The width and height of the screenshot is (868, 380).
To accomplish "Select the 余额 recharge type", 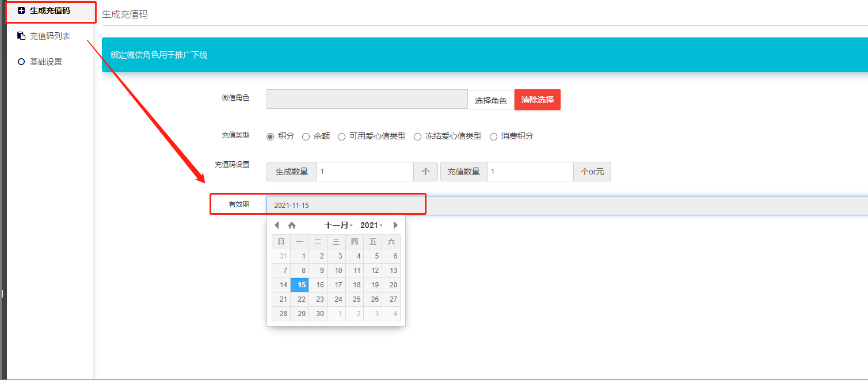I will tap(306, 136).
